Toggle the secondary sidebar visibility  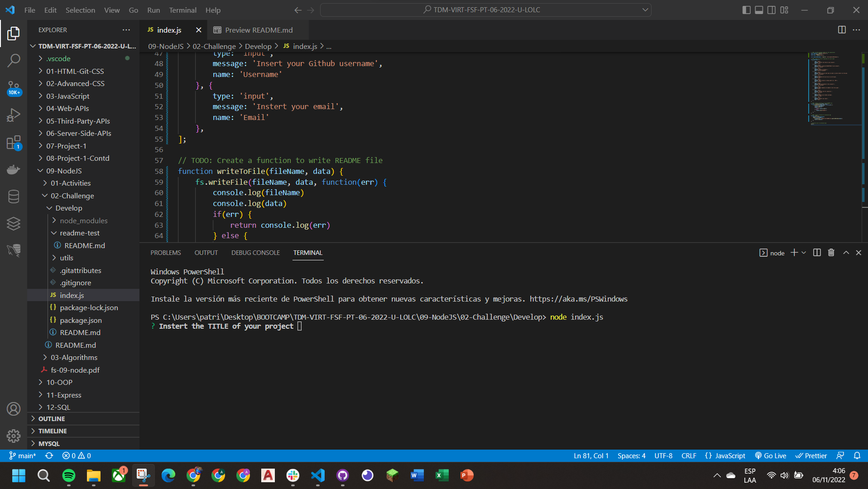pyautogui.click(x=772, y=10)
